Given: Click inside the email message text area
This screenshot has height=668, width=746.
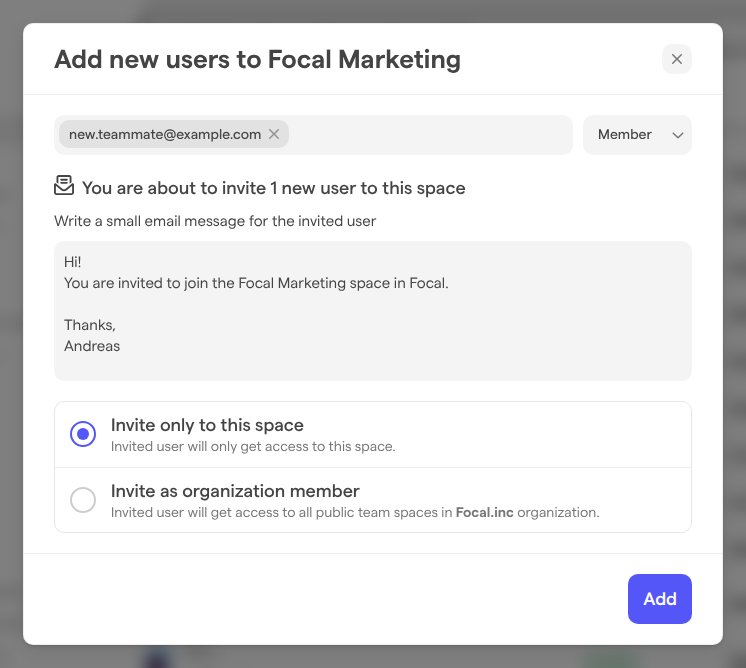Looking at the screenshot, I should click(x=373, y=311).
